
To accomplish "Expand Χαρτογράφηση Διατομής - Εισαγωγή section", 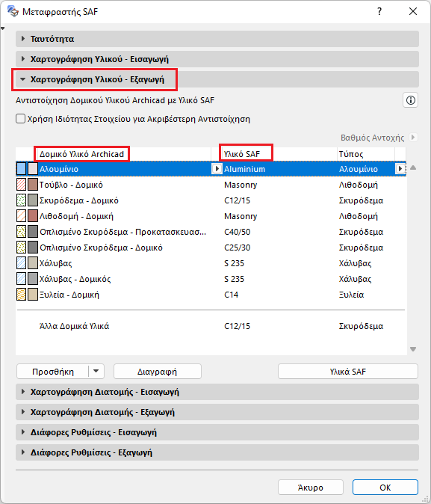I will coord(217,392).
